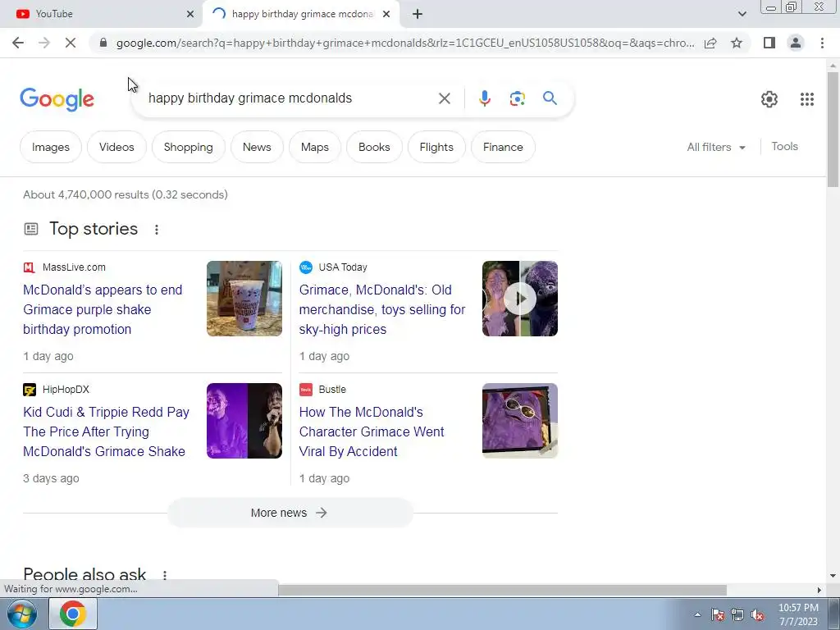Click the browser back arrow
This screenshot has width=840, height=630.
pyautogui.click(x=18, y=43)
